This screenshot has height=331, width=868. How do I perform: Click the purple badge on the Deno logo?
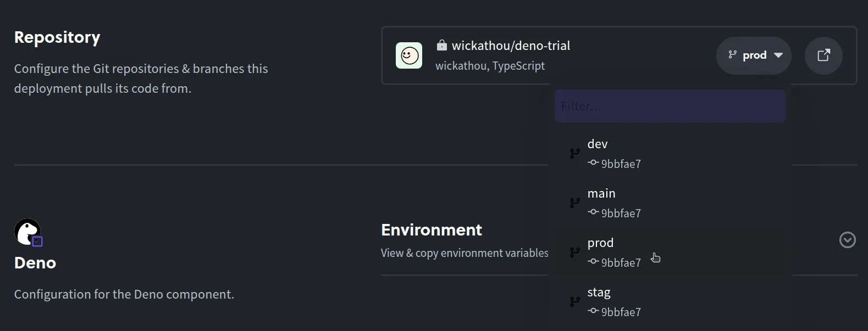click(x=37, y=242)
